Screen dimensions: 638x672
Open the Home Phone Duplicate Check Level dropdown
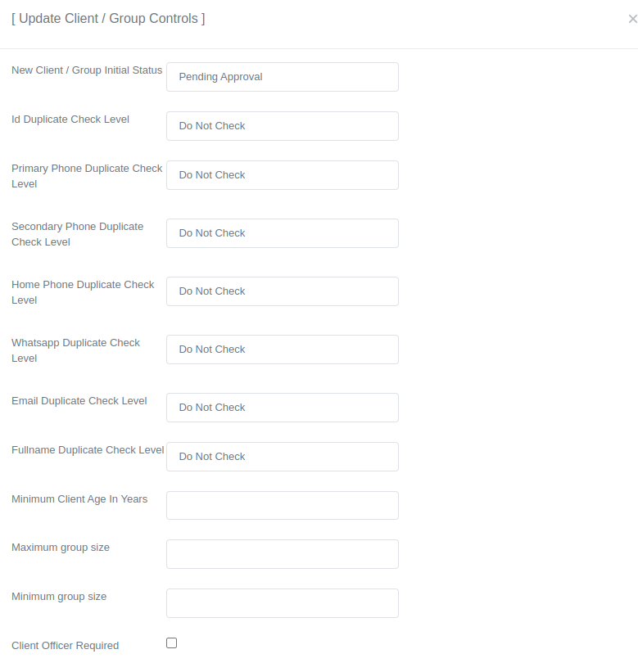(x=282, y=291)
